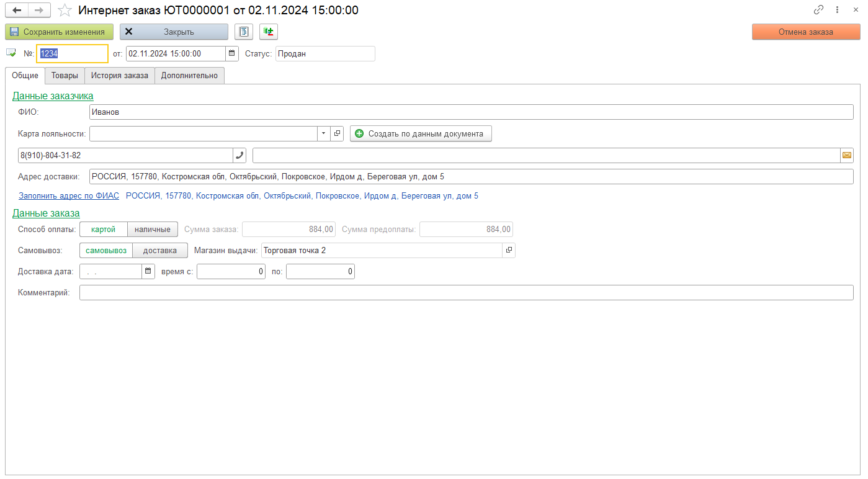
Task: Click the 'Доставка дата' field
Action: click(x=111, y=271)
